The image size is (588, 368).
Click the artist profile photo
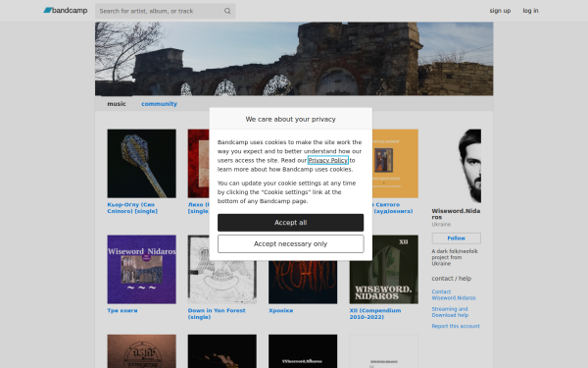(x=457, y=166)
